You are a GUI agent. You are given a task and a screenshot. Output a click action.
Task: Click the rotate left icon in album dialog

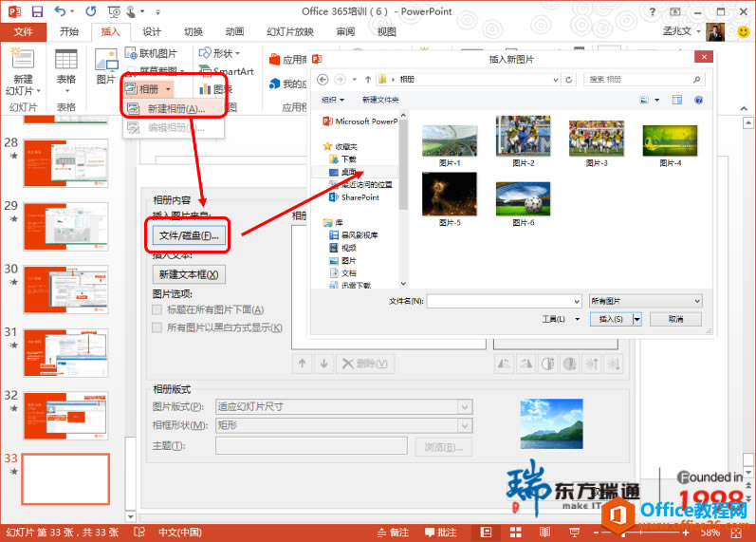504,364
